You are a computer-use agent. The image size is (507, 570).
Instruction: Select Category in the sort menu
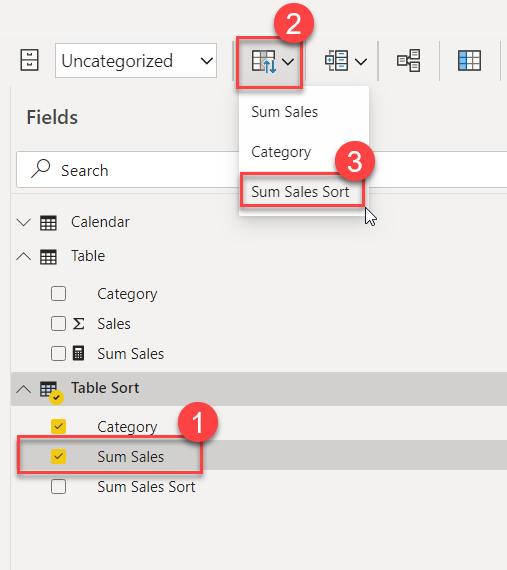281,152
